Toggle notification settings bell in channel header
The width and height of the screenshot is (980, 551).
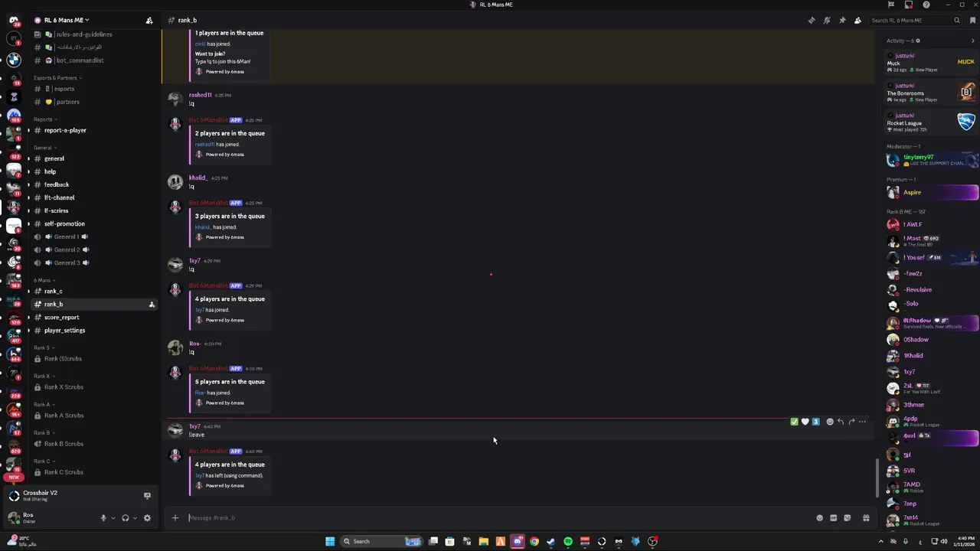pos(827,20)
